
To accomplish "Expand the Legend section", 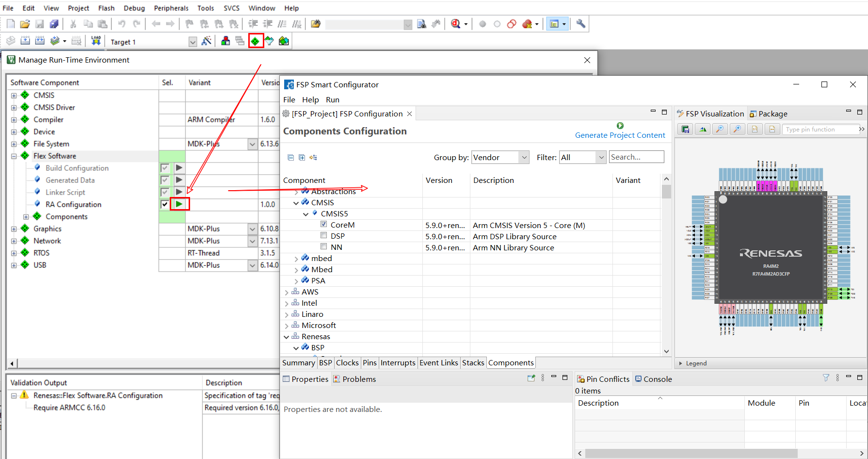I will click(x=680, y=363).
